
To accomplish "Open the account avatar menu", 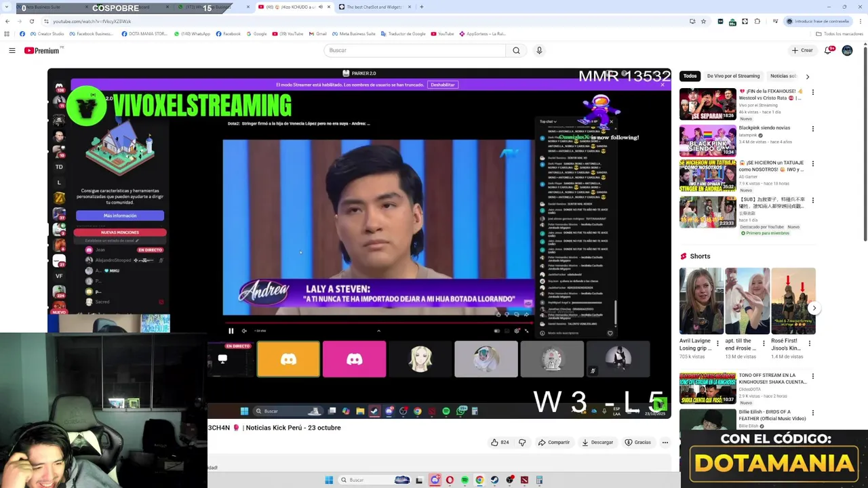I will point(847,50).
